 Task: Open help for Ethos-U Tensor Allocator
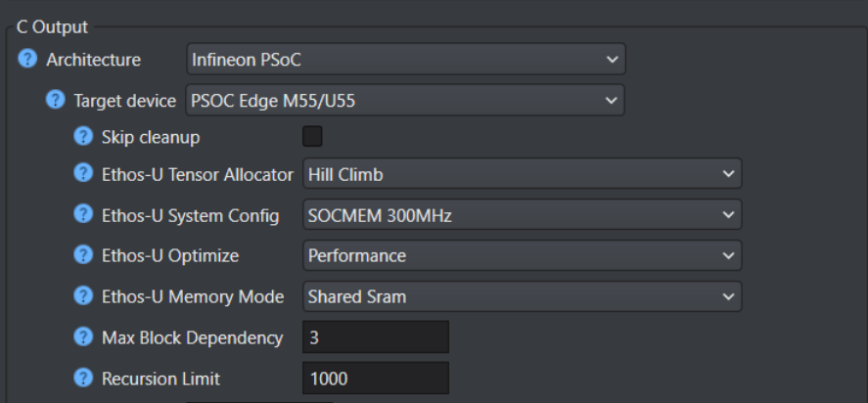click(83, 174)
